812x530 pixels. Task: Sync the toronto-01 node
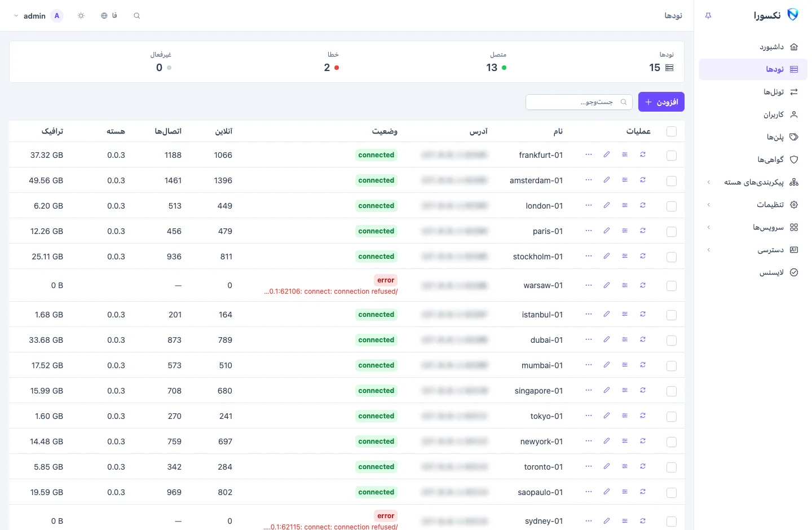tap(643, 466)
